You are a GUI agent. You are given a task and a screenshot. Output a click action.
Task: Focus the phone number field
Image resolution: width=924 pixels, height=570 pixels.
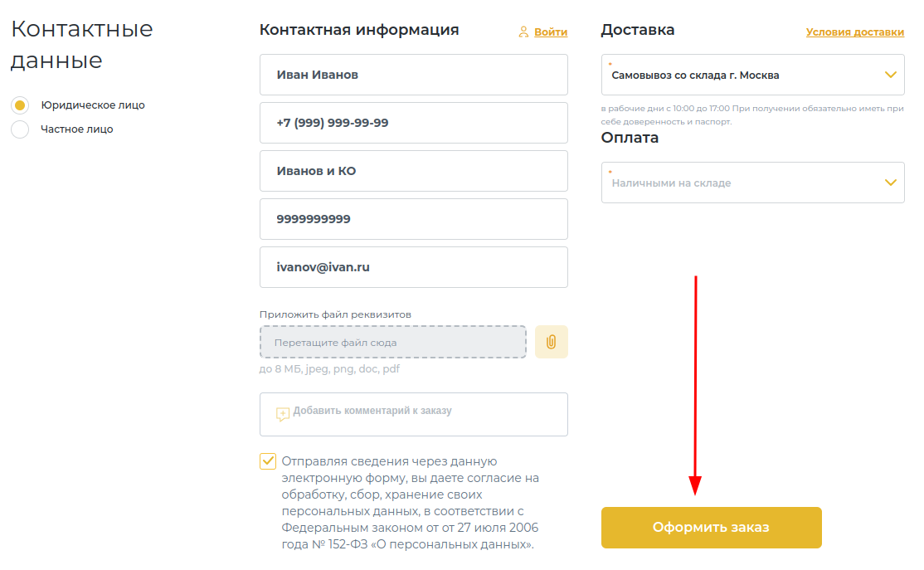pyautogui.click(x=413, y=123)
